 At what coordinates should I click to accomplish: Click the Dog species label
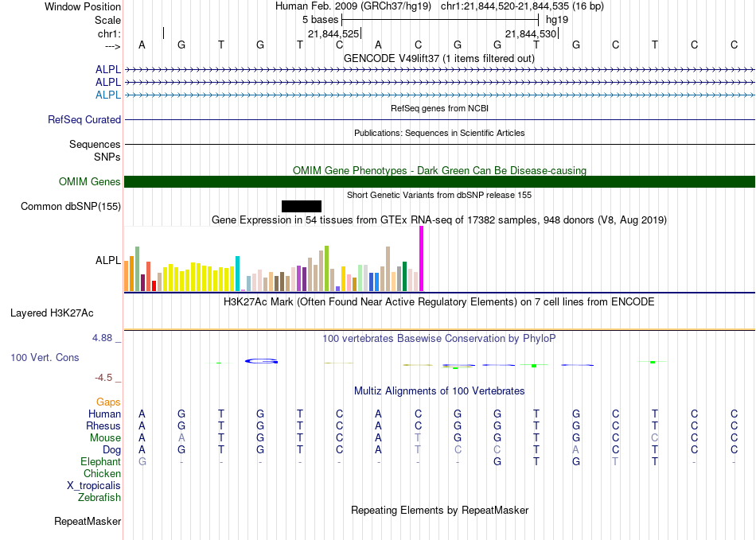[x=111, y=450]
